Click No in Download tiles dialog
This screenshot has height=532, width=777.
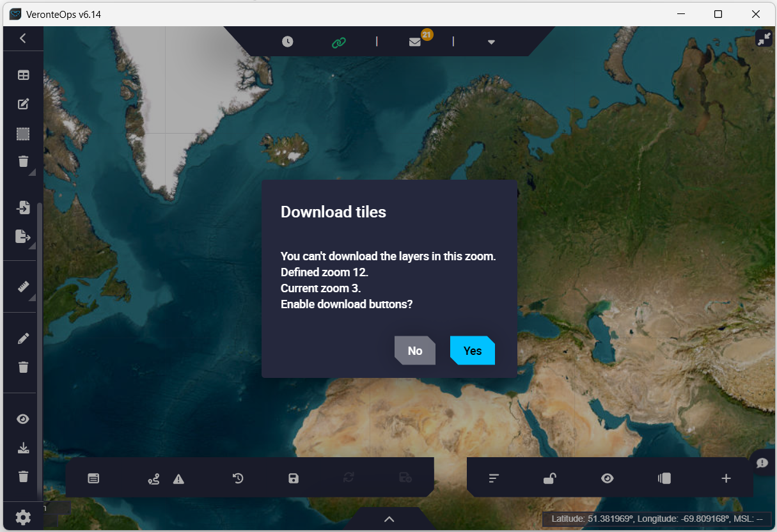[x=415, y=350]
